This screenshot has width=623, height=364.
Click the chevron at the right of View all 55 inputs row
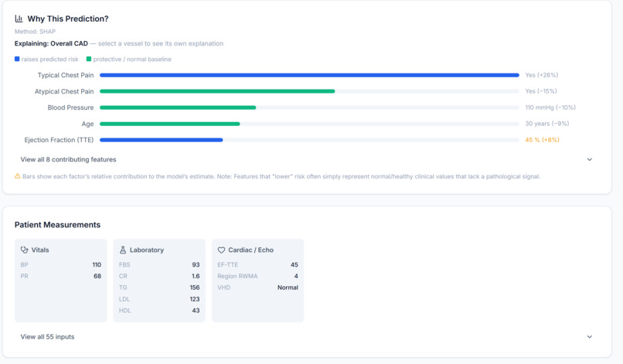[590, 337]
